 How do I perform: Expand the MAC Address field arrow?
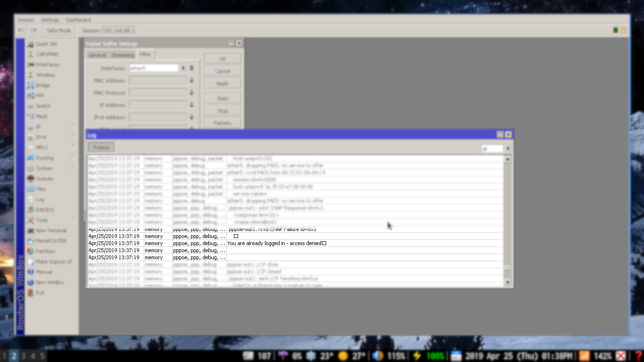point(191,81)
